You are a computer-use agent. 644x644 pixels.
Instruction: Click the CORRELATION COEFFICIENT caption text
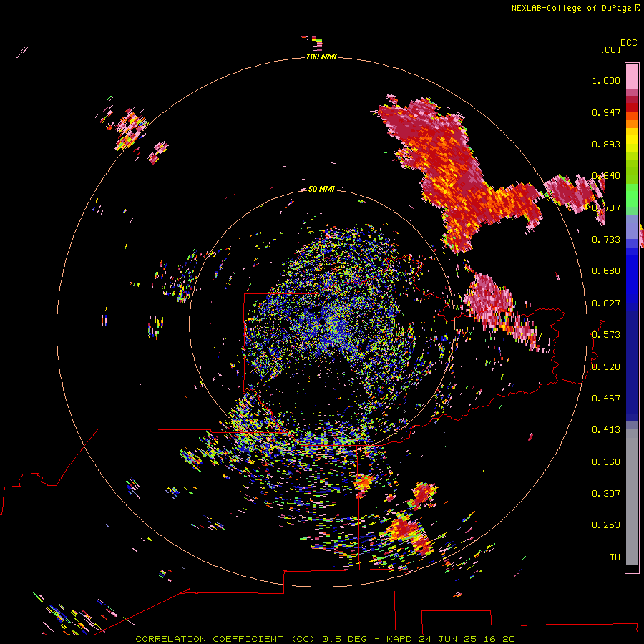pos(209,639)
